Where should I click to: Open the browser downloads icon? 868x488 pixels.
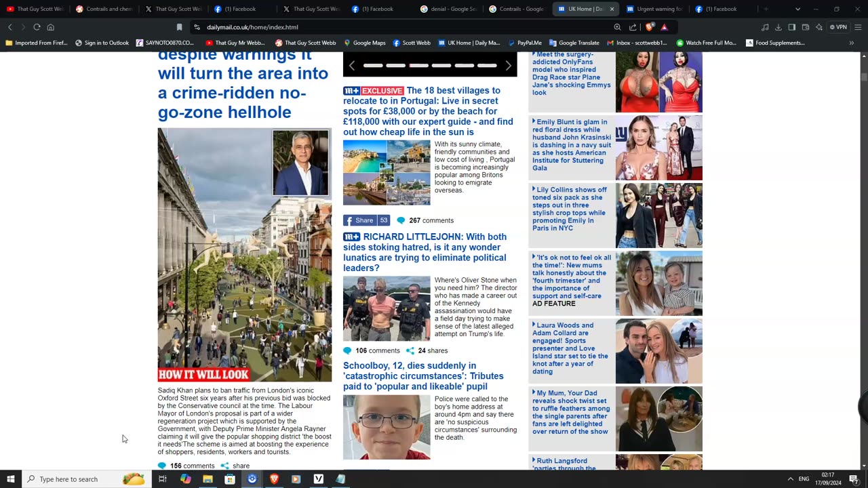click(778, 27)
